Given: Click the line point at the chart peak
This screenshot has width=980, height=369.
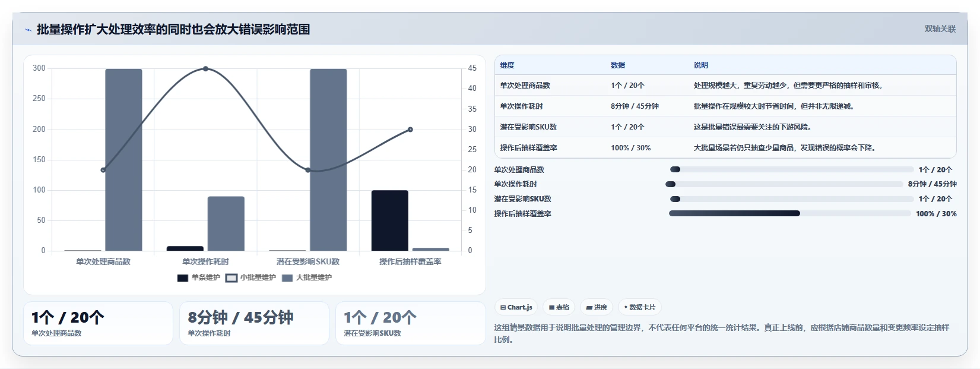Looking at the screenshot, I should pyautogui.click(x=205, y=69).
